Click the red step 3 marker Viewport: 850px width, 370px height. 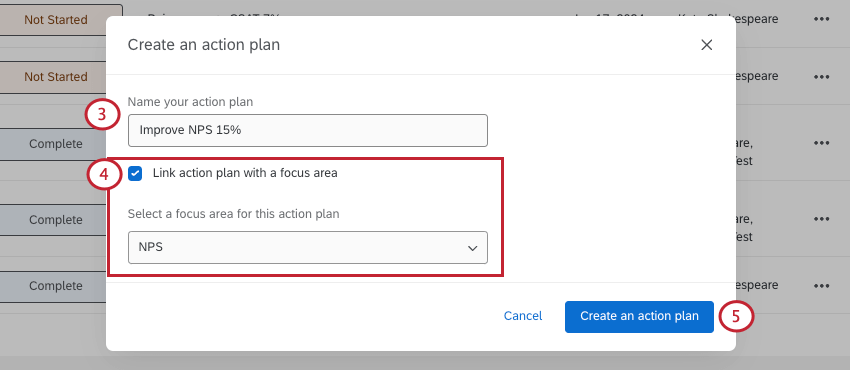[103, 114]
